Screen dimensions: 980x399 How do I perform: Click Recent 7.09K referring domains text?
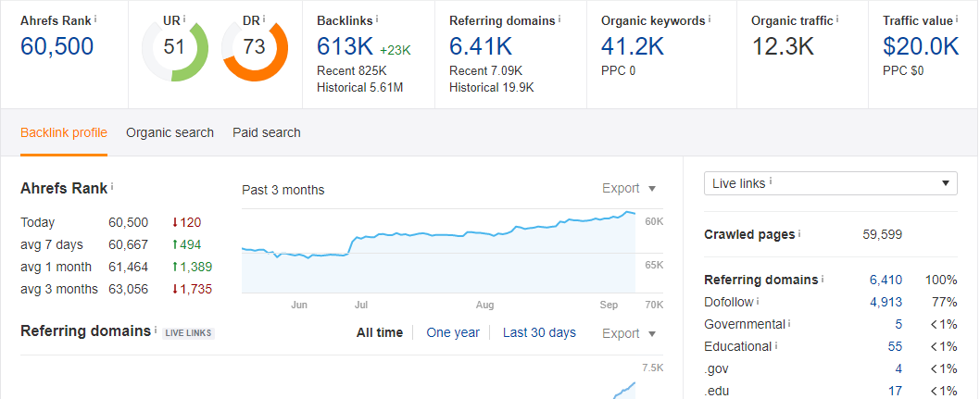click(x=485, y=70)
